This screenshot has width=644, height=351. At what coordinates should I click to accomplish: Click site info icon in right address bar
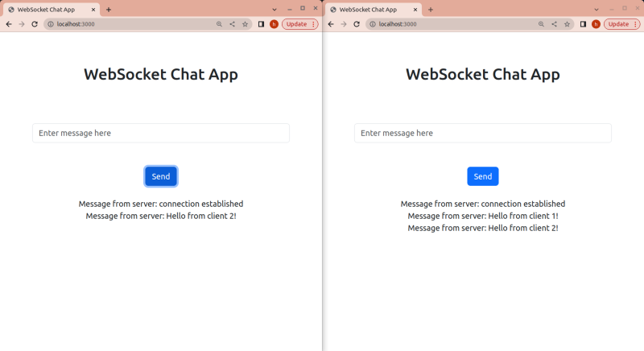[373, 24]
